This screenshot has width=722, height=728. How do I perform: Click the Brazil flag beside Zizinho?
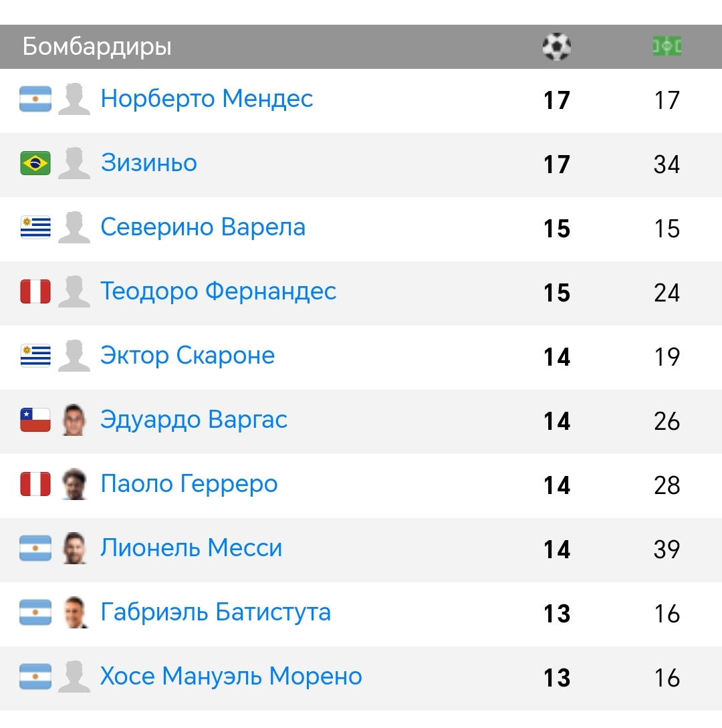point(35,163)
